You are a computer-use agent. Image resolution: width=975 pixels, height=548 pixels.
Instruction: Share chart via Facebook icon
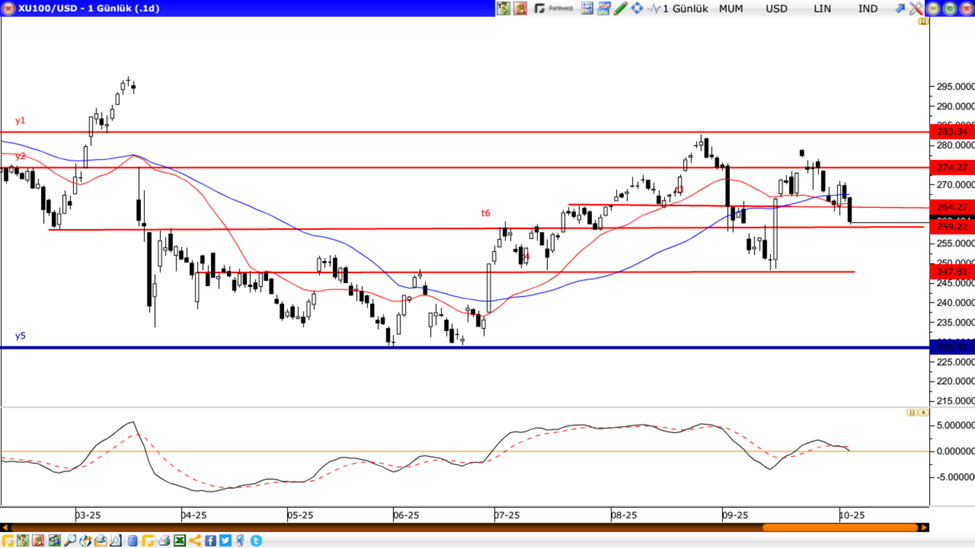point(211,541)
